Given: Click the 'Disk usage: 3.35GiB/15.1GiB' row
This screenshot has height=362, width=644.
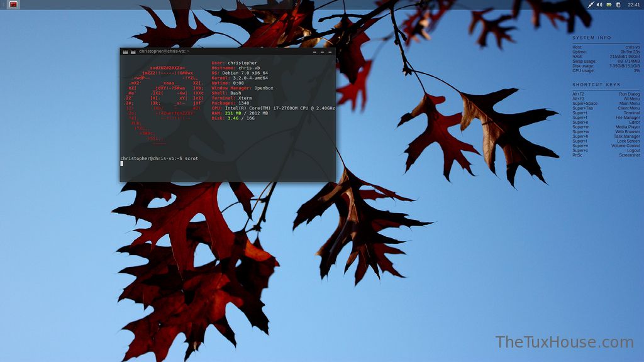Looking at the screenshot, I should 606,66.
